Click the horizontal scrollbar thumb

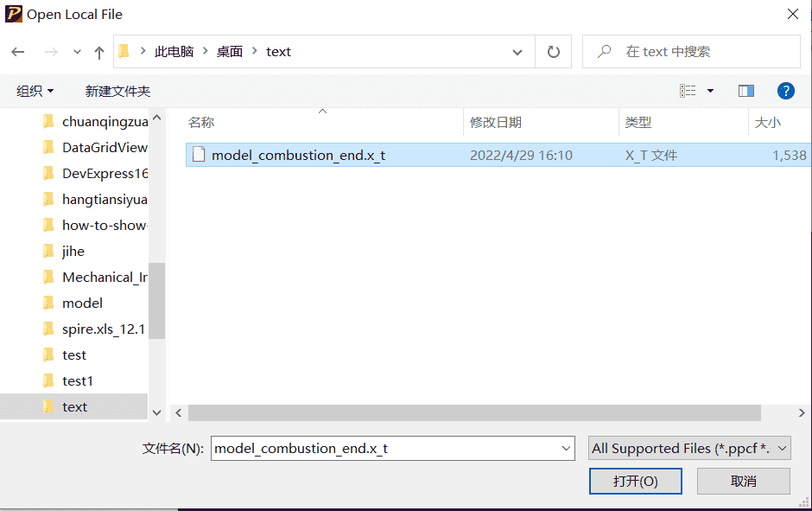click(474, 412)
